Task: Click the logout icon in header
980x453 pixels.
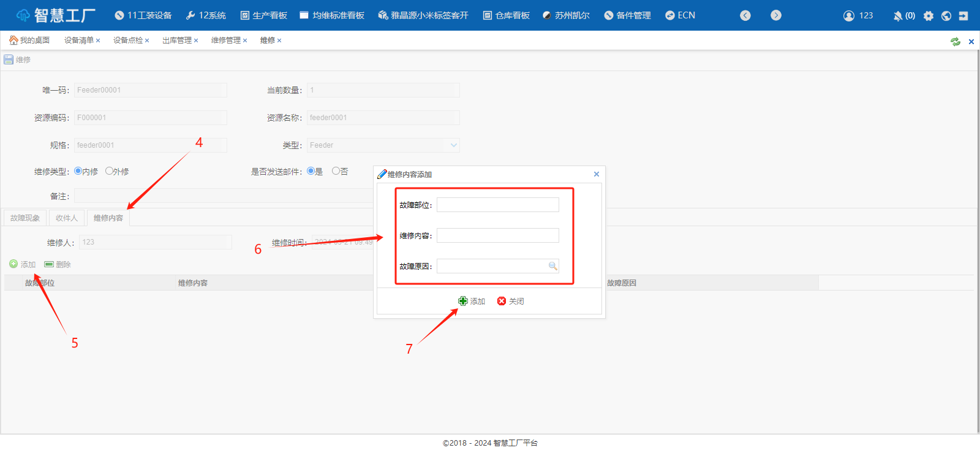Action: [963, 16]
